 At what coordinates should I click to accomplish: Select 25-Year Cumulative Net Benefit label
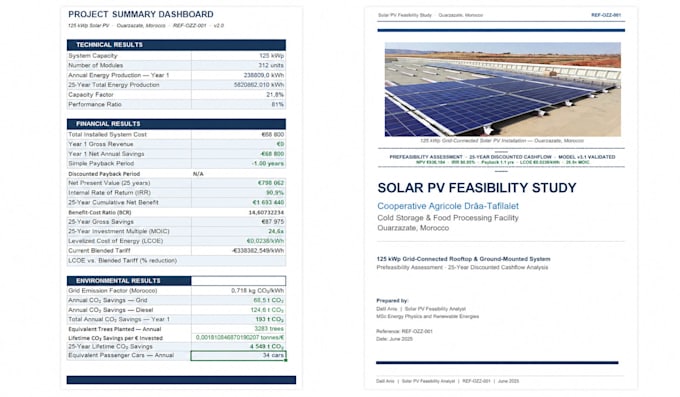coord(113,202)
